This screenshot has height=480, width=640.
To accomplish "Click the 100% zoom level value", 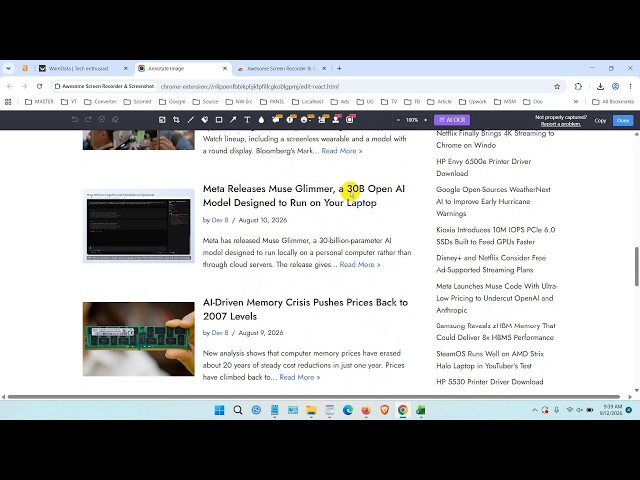I will pos(412,120).
